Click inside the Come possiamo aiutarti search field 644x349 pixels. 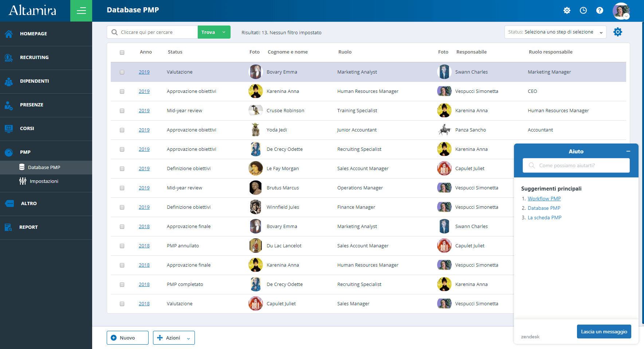(x=576, y=165)
